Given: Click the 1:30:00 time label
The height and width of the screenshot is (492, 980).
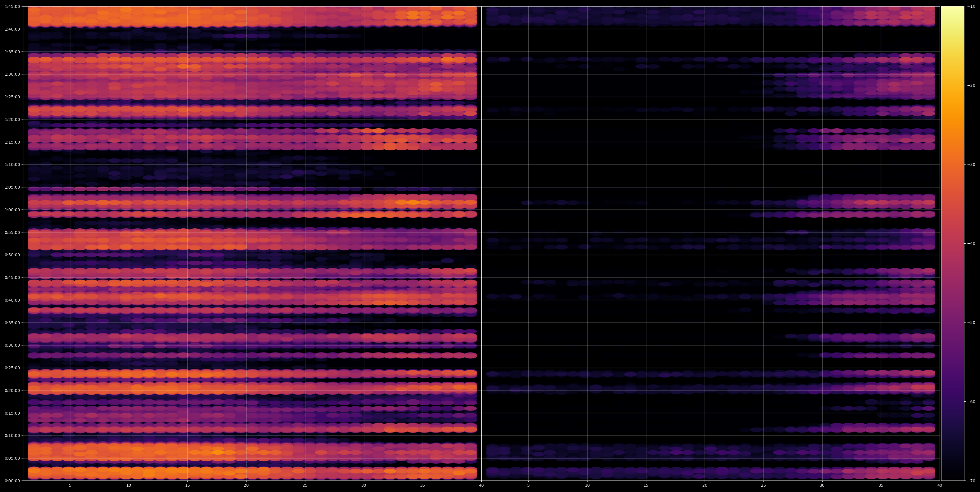Looking at the screenshot, I should coord(12,74).
